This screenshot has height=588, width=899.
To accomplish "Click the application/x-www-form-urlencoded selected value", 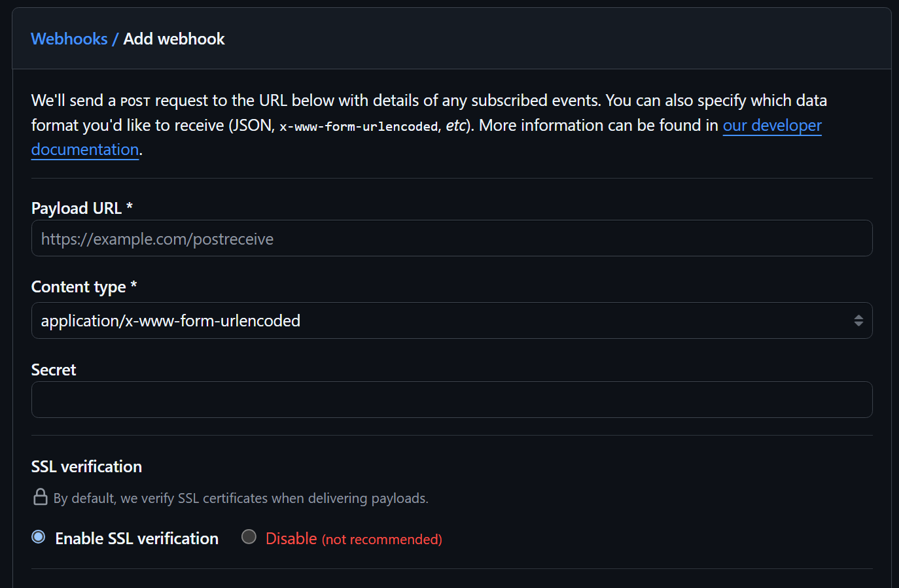I will 171,321.
